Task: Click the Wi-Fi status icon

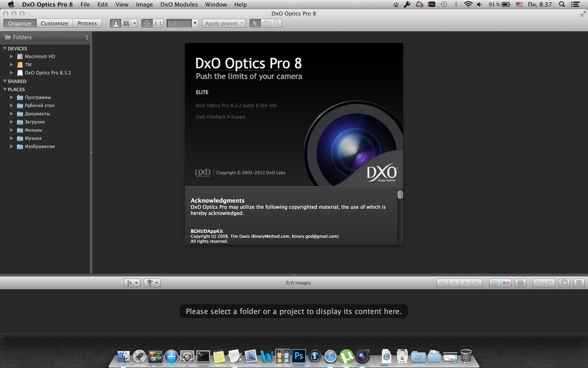Action: tap(468, 4)
